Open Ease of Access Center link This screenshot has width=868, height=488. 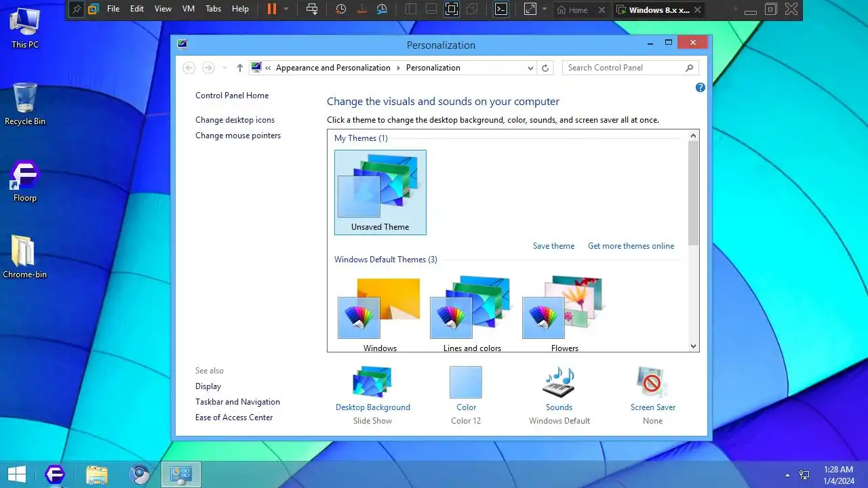click(234, 418)
